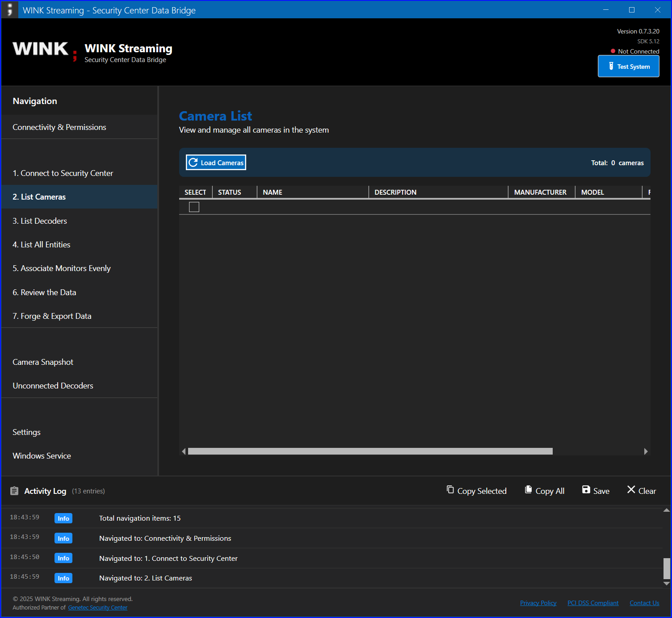The image size is (672, 618).
Task: Click the app icon in title bar
Action: tap(10, 10)
